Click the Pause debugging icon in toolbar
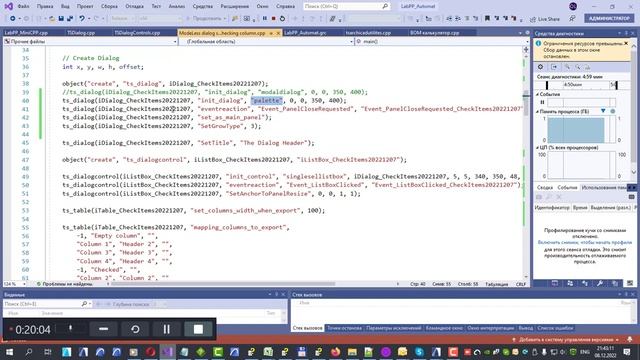The width and height of the screenshot is (640, 360). point(264,18)
